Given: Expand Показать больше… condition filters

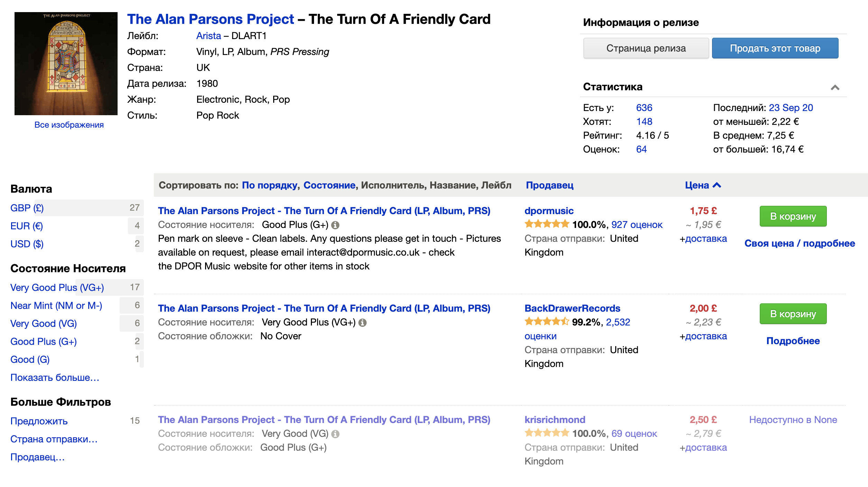Looking at the screenshot, I should point(55,377).
